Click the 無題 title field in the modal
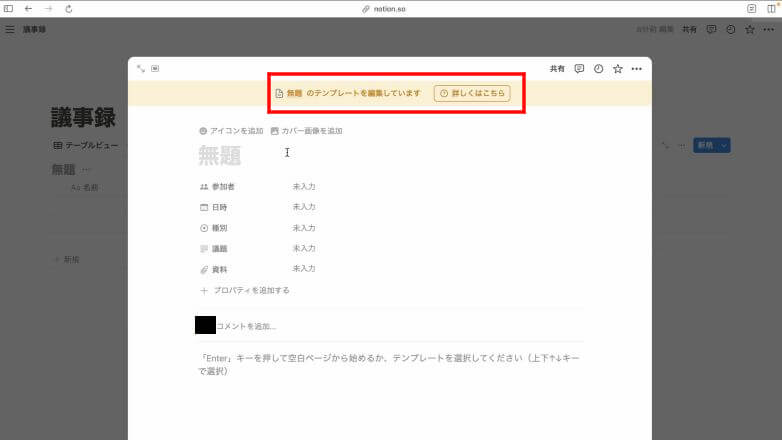The width and height of the screenshot is (782, 440). pos(220,155)
